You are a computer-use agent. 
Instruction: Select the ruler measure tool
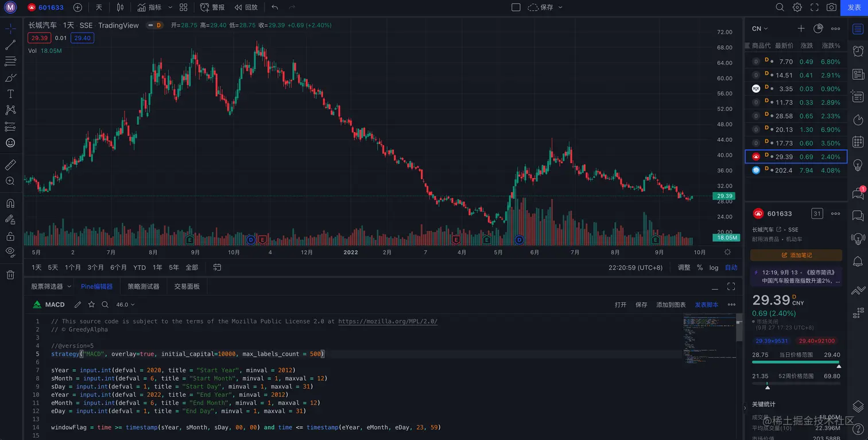click(x=10, y=165)
